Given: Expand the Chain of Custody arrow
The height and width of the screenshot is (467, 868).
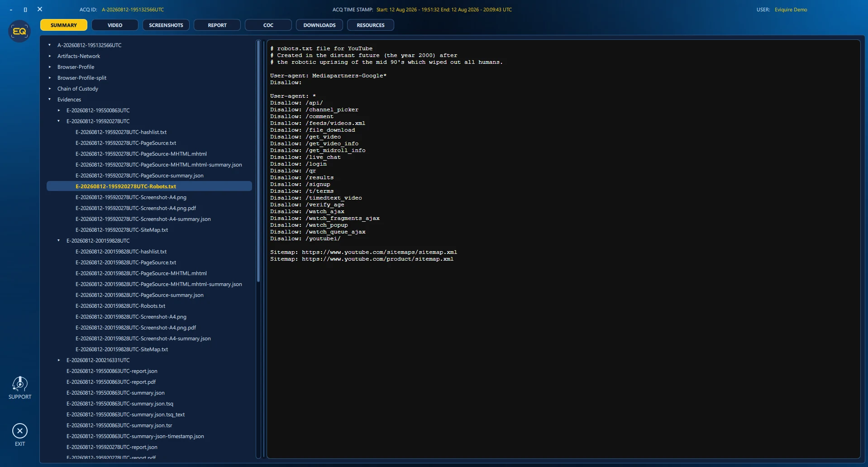Looking at the screenshot, I should [50, 89].
